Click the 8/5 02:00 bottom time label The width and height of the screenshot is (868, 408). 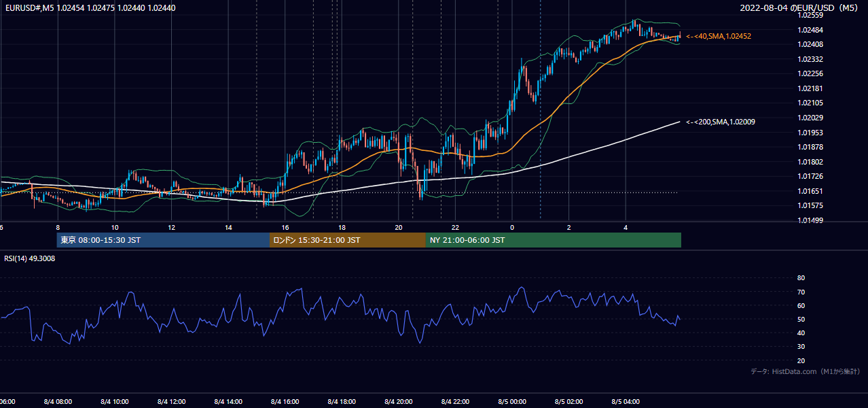(569, 402)
